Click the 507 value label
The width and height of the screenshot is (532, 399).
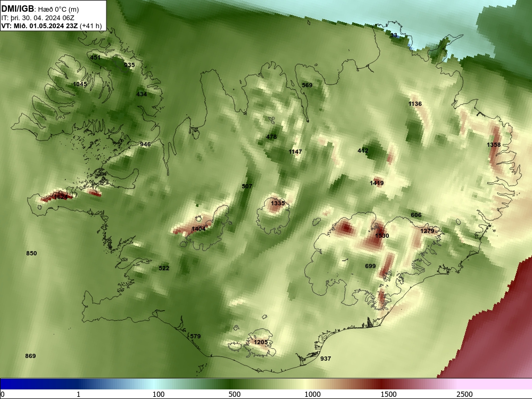[247, 186]
